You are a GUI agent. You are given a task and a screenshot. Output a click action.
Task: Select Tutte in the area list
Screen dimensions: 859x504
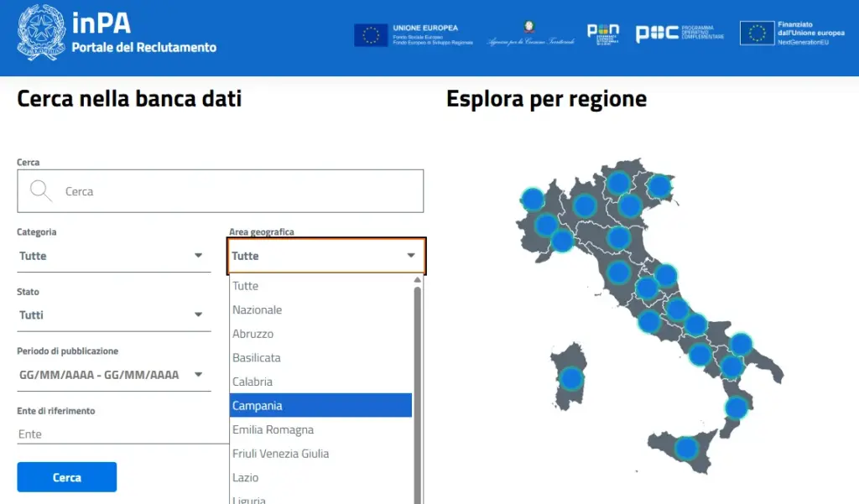pos(320,285)
